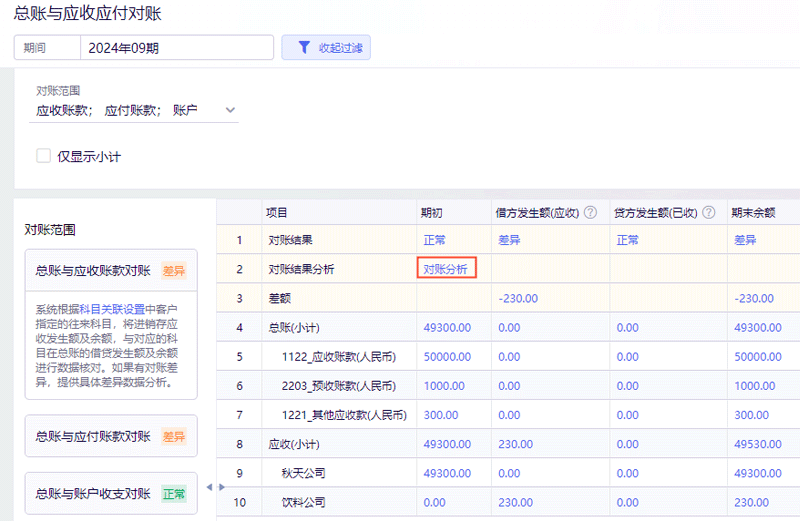This screenshot has width=800, height=521.
Task: Select 总账与账户收支对账 card
Action: tap(111, 493)
